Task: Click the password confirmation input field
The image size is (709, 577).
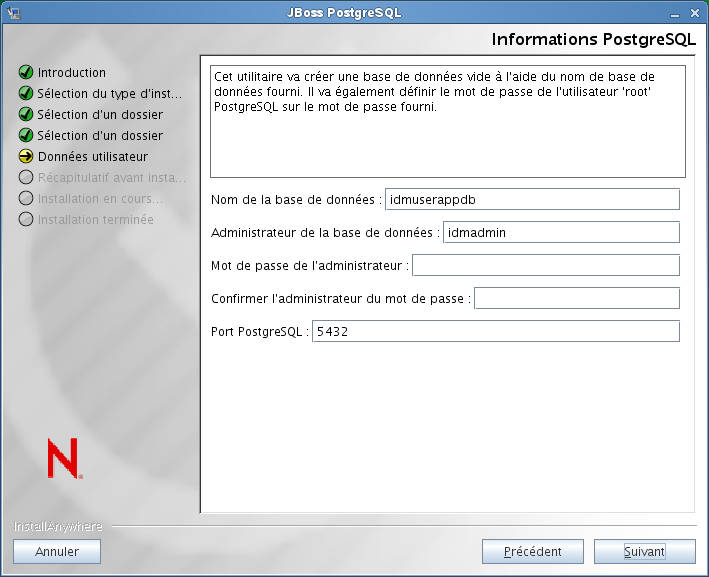Action: [x=577, y=298]
